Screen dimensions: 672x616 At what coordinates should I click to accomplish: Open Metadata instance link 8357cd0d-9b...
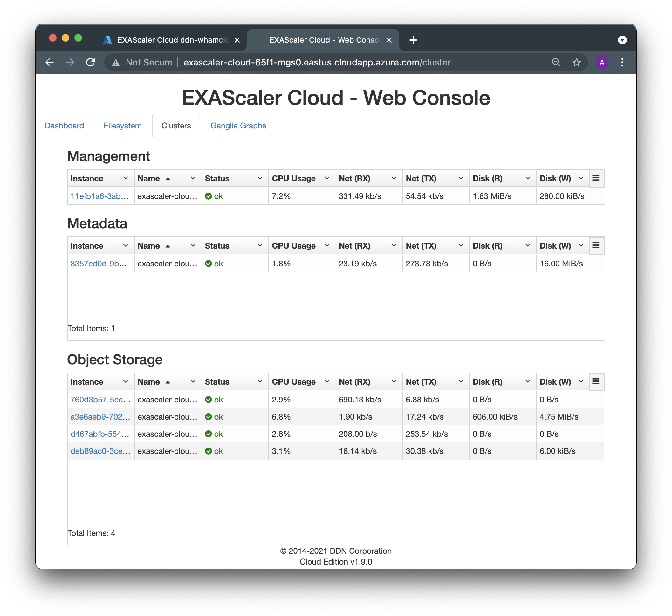[x=99, y=264]
